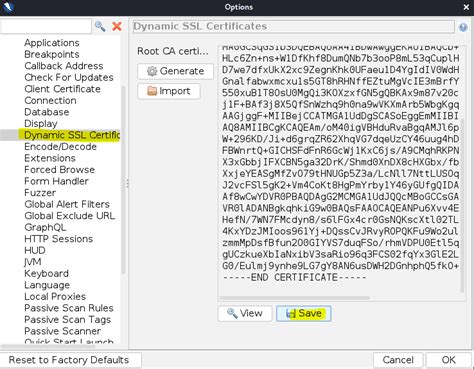Select Local Proxies option
Screen dimensions: 474x369
[x=55, y=297]
